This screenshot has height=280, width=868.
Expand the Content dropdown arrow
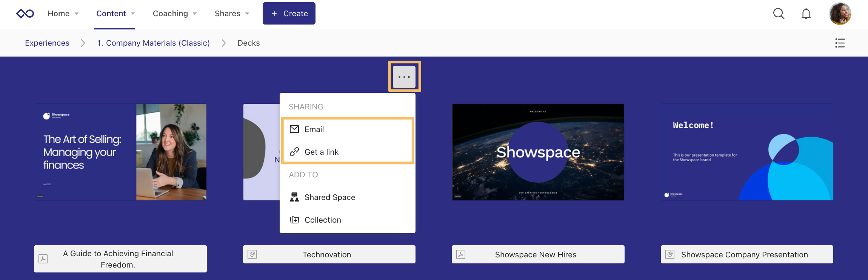click(133, 14)
